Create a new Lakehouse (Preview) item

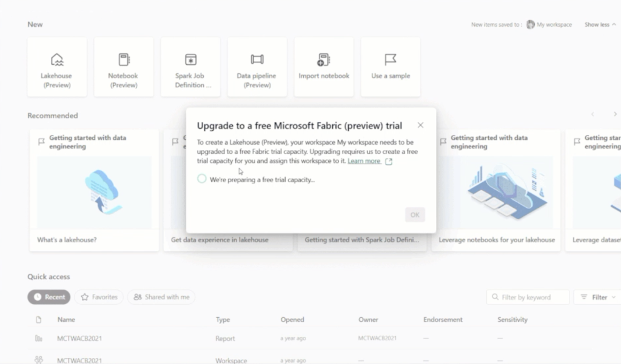(57, 67)
